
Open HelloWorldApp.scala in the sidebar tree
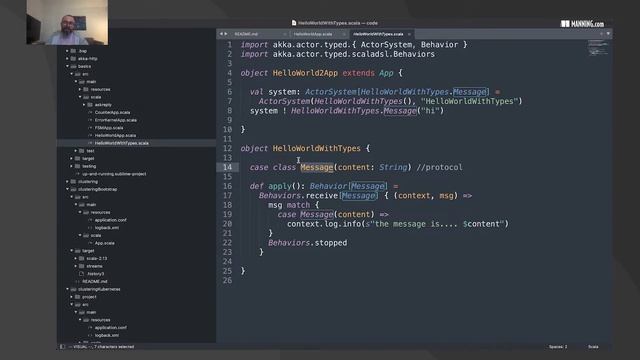click(115, 136)
